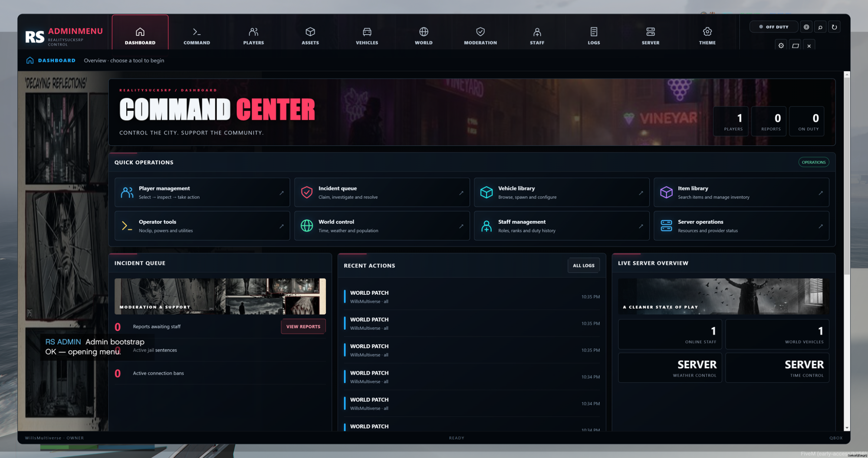The image size is (868, 458).
Task: Click the shield icon on Incident queue card
Action: (x=306, y=192)
